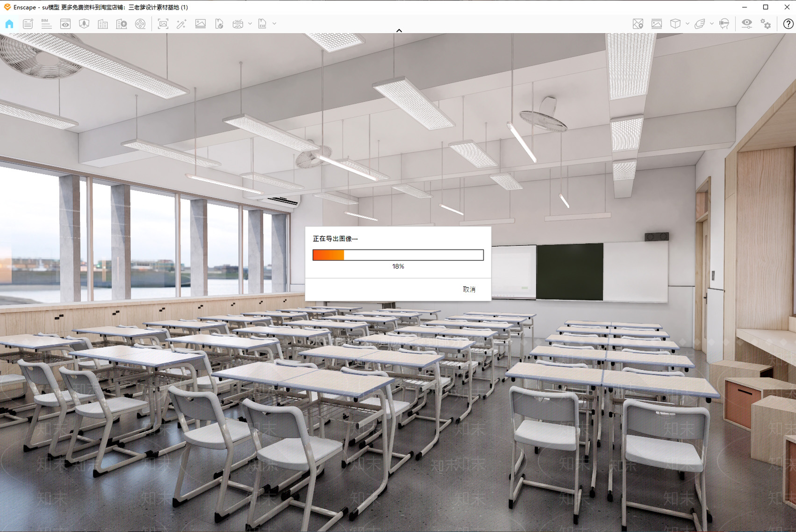Viewport: 796px width, 532px height.
Task: Click the orange export progress bar
Action: pyautogui.click(x=398, y=255)
